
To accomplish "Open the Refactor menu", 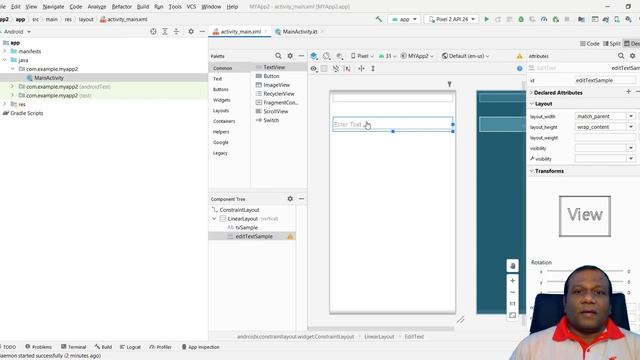I will pyautogui.click(x=122, y=7).
